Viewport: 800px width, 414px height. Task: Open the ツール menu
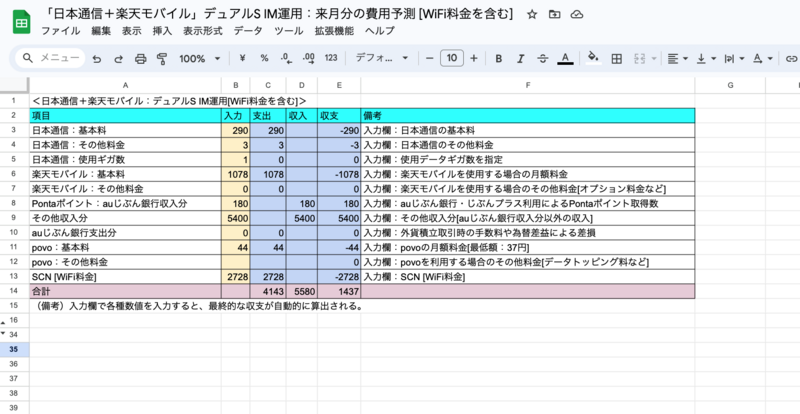(x=288, y=31)
